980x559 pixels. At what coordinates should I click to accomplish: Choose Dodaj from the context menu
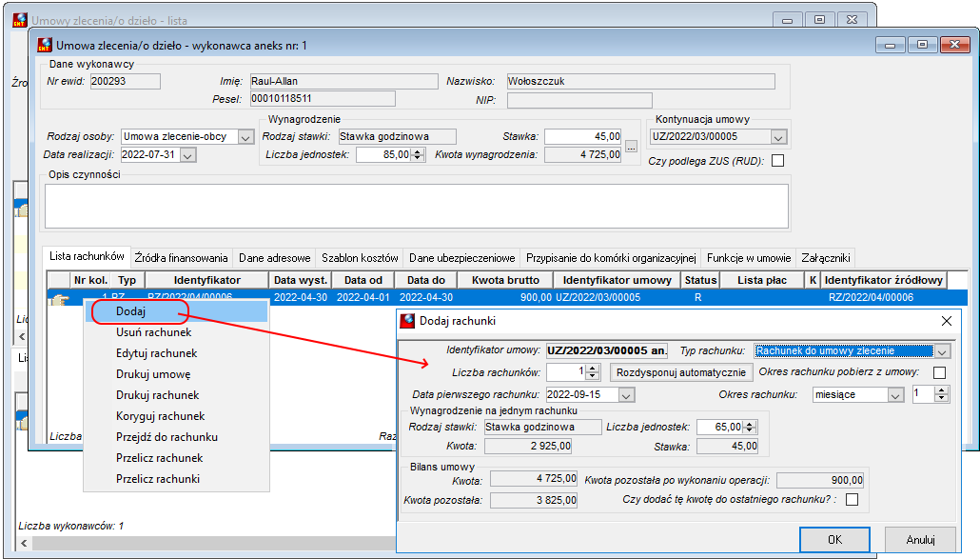click(176, 311)
